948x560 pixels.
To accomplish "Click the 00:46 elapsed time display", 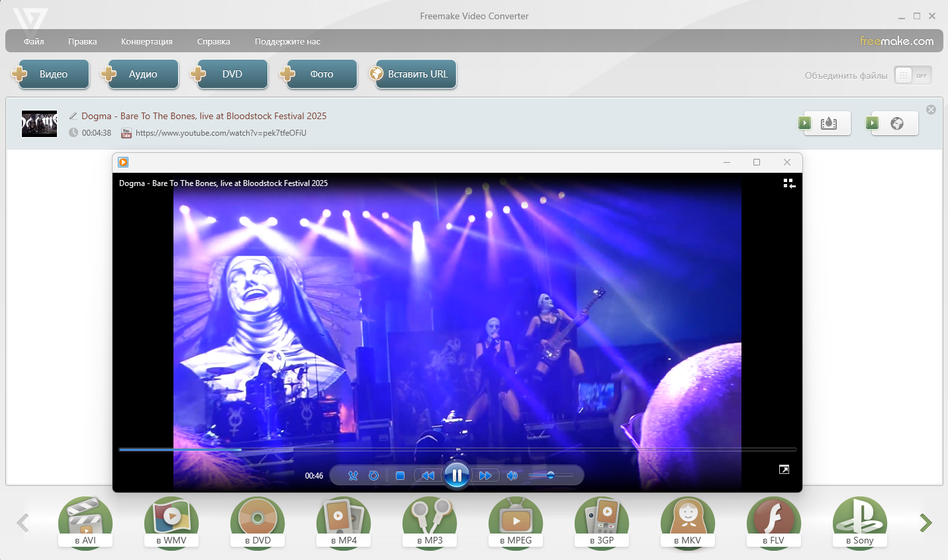I will click(x=314, y=476).
